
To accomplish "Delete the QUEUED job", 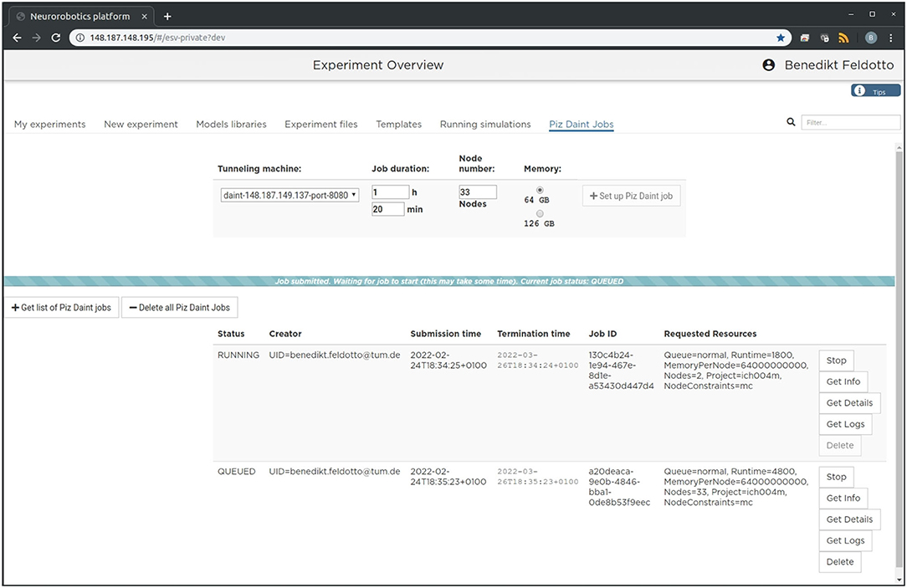I will [x=840, y=562].
